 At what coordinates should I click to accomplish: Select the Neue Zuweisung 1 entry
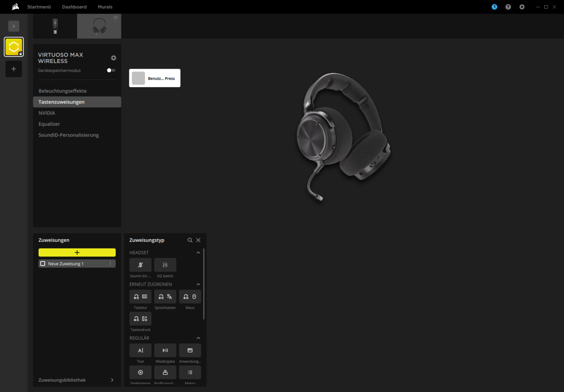77,264
